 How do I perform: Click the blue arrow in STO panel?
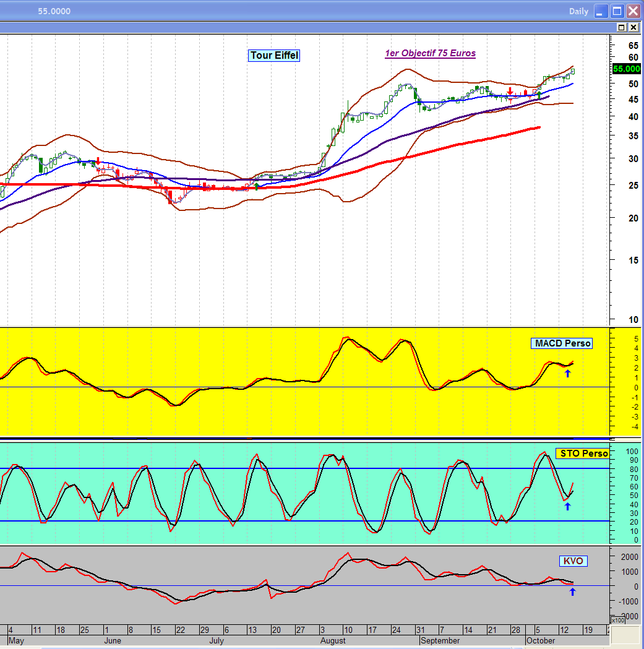pos(568,506)
